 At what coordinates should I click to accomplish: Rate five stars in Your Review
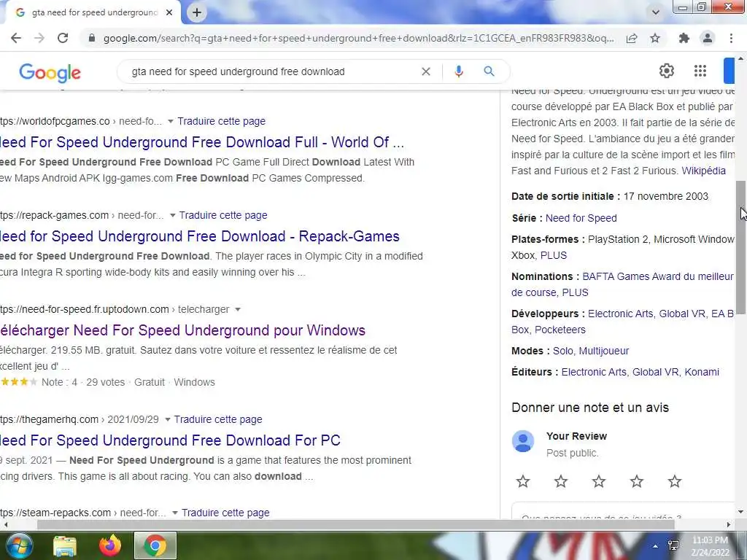point(675,481)
